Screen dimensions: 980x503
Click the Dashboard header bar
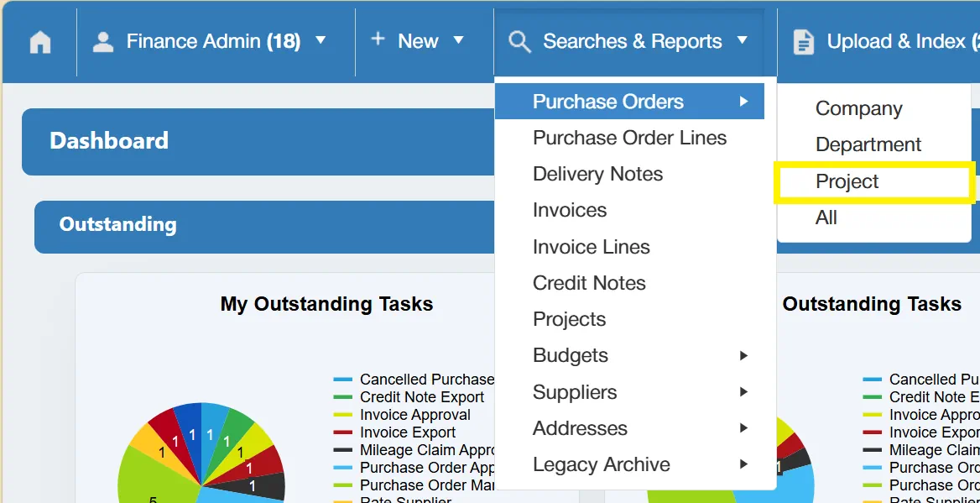point(258,141)
